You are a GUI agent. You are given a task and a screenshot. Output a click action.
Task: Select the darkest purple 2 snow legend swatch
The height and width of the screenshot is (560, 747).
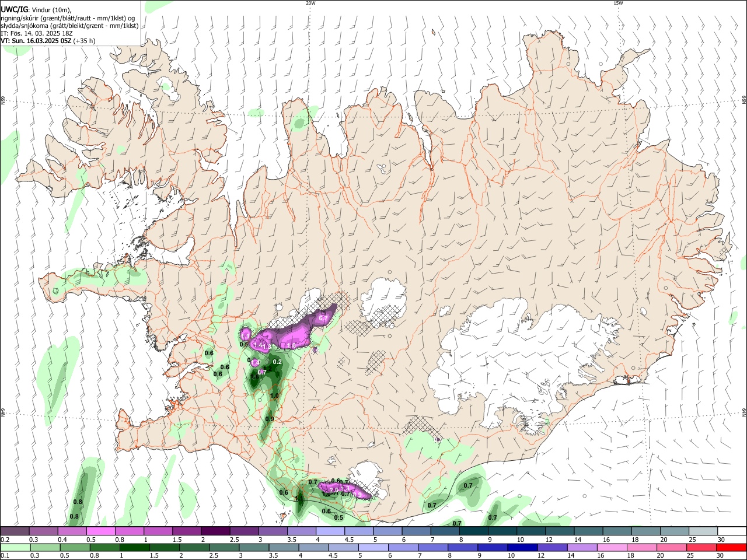[x=215, y=531]
